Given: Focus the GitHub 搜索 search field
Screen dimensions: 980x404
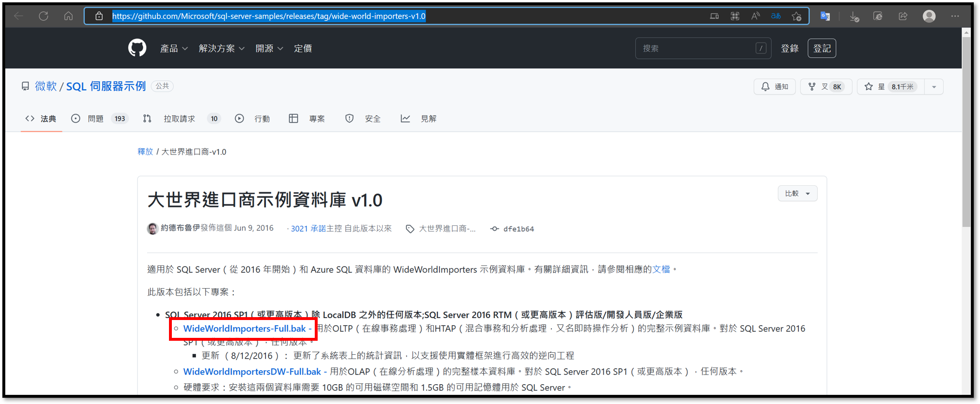Looking at the screenshot, I should [x=703, y=48].
